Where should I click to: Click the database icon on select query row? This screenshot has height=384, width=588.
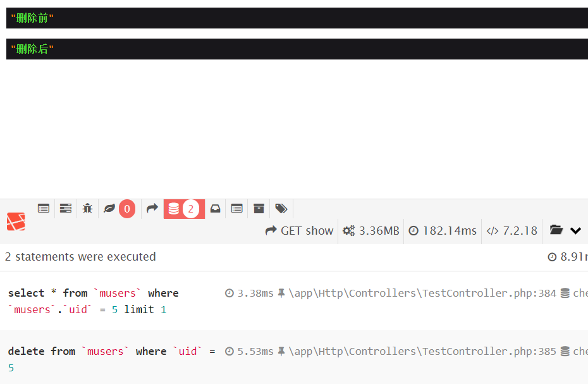pos(565,293)
